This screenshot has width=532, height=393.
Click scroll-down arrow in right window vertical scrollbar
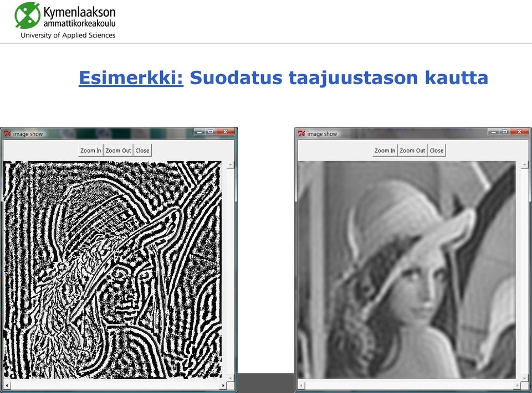[x=524, y=378]
